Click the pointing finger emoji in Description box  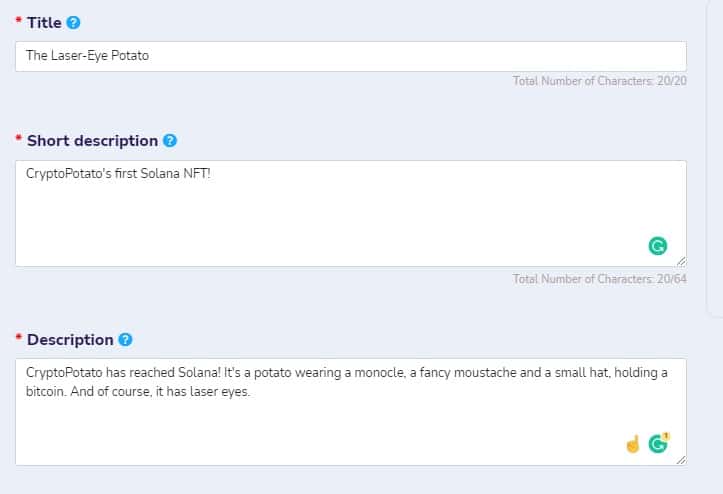[x=633, y=444]
